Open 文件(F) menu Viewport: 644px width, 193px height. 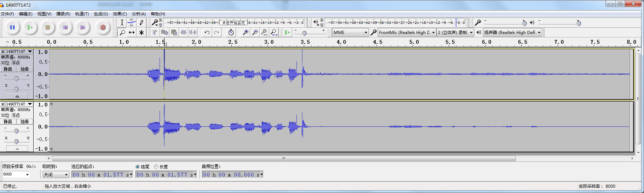(7, 14)
